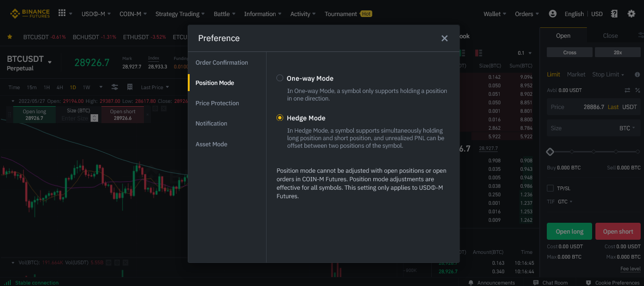Open the Battle menu
The height and width of the screenshot is (286, 644).
click(x=225, y=14)
